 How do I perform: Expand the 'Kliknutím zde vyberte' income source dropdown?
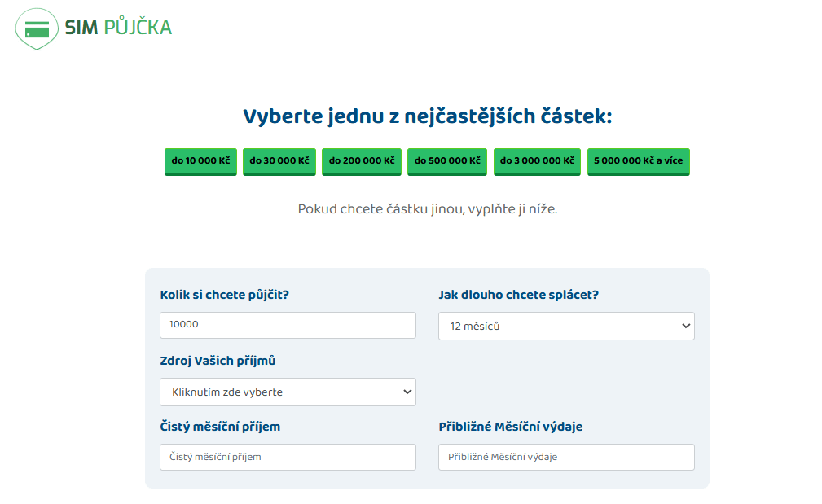(x=288, y=392)
